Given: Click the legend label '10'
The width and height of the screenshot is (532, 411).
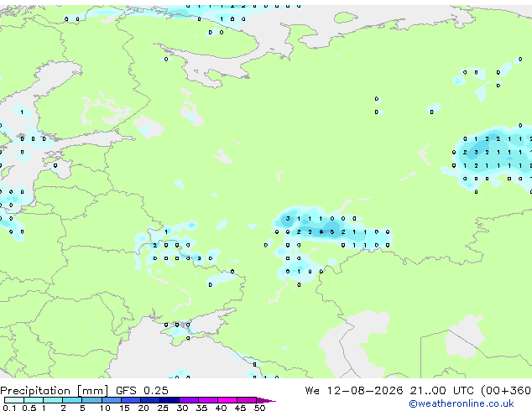Looking at the screenshot, I should pos(105,408).
